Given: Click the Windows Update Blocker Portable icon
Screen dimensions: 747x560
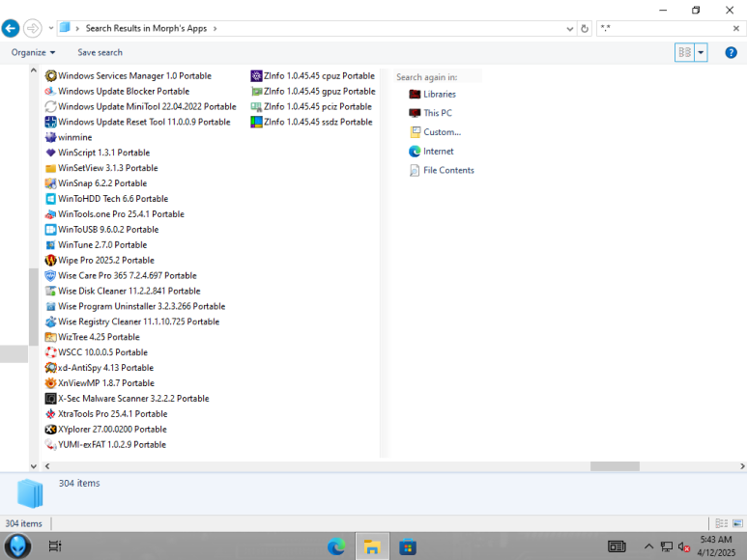Looking at the screenshot, I should click(50, 91).
